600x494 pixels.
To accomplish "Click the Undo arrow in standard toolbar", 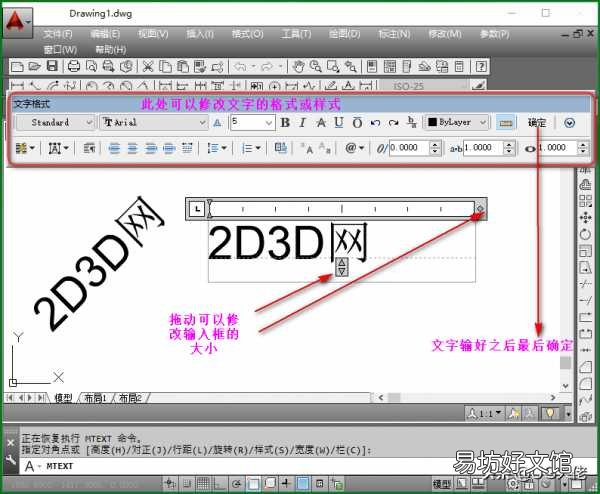I will pyautogui.click(x=240, y=67).
